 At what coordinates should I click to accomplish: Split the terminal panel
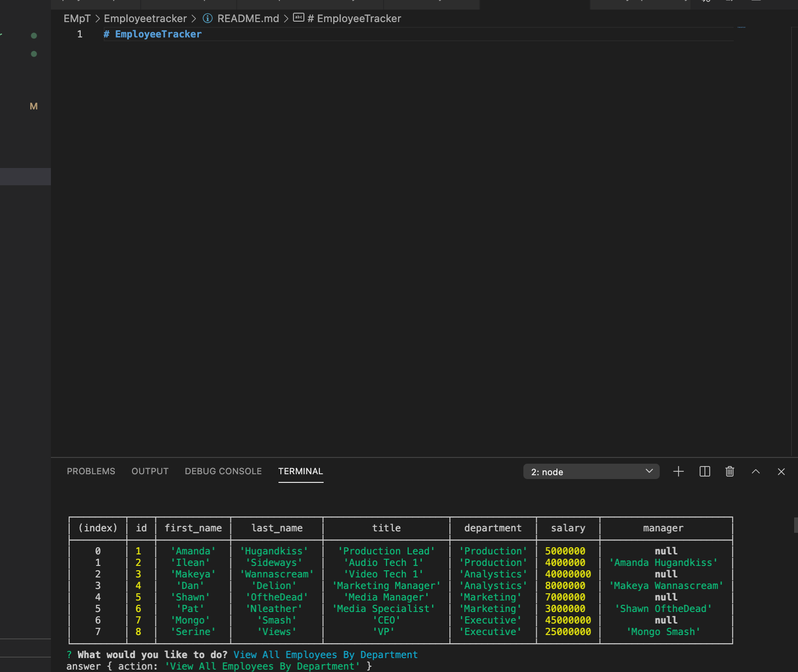705,471
